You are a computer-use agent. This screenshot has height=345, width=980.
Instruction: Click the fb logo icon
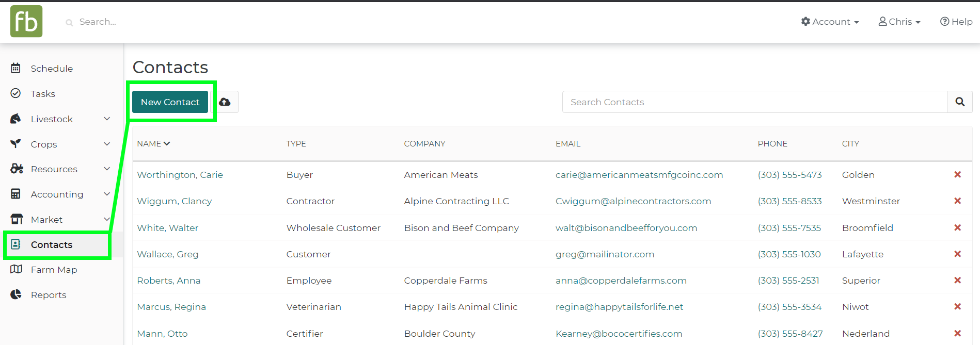coord(26,22)
